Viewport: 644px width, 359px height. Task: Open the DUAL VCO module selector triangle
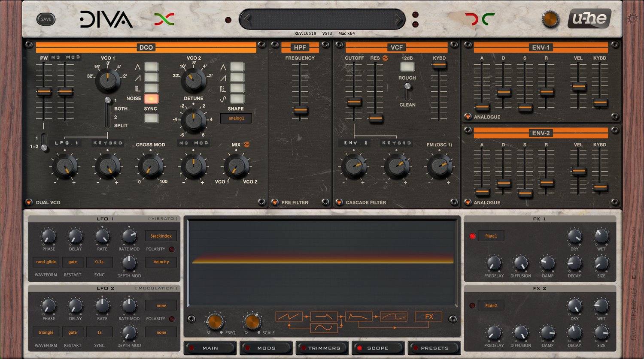coord(29,202)
